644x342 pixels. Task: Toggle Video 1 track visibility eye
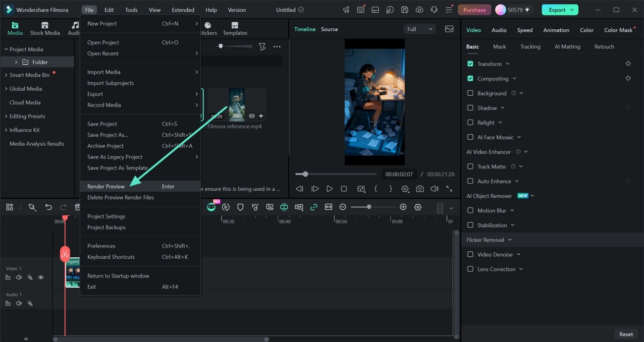pos(41,278)
